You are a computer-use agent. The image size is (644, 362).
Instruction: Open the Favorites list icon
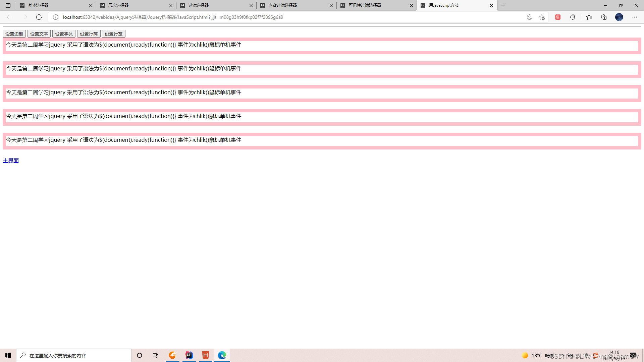pyautogui.click(x=589, y=17)
